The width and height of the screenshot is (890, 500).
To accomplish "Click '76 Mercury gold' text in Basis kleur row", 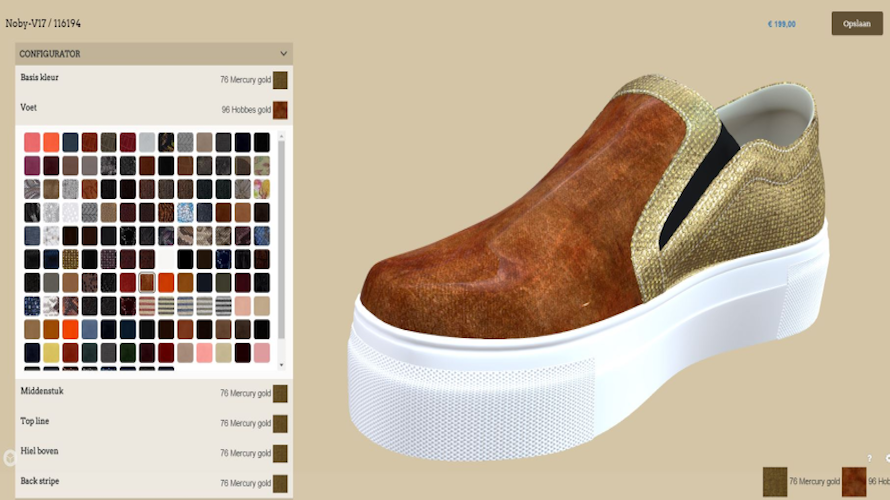I will pyautogui.click(x=245, y=80).
